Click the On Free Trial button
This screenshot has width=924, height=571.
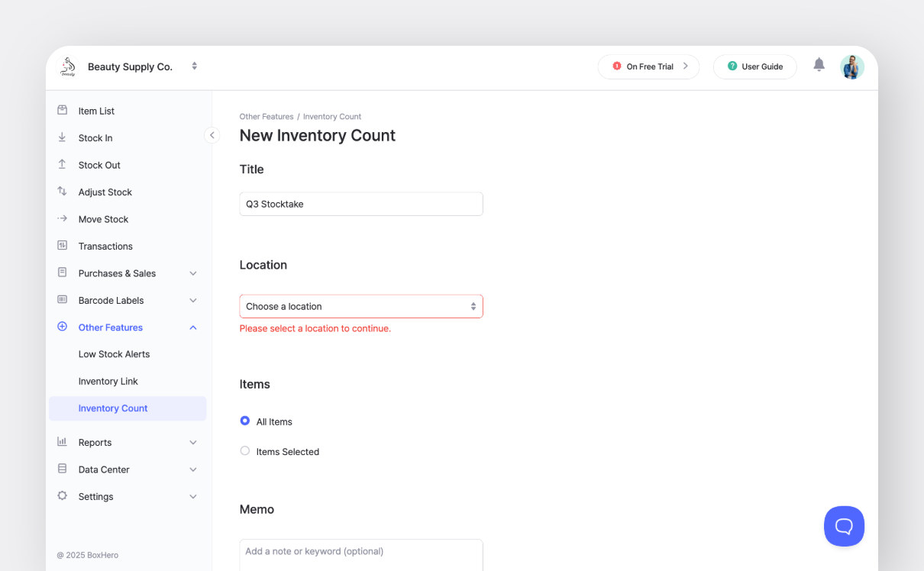648,66
